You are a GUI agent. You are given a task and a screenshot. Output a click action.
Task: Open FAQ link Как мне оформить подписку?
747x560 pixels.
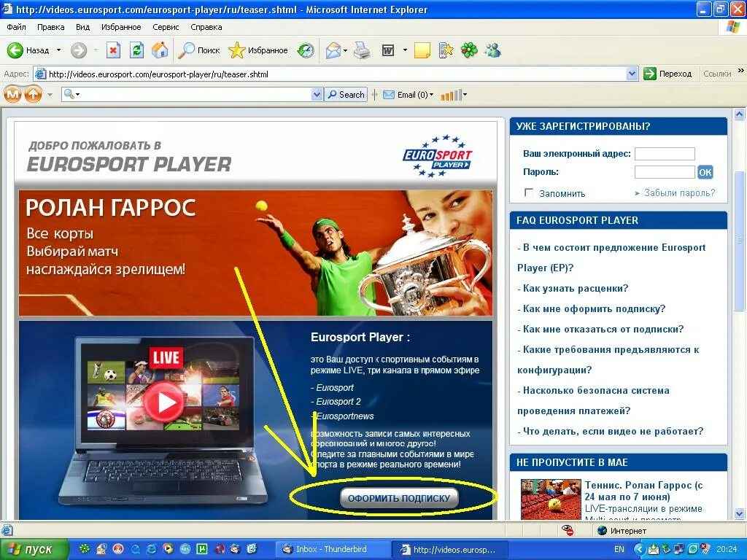pos(594,308)
